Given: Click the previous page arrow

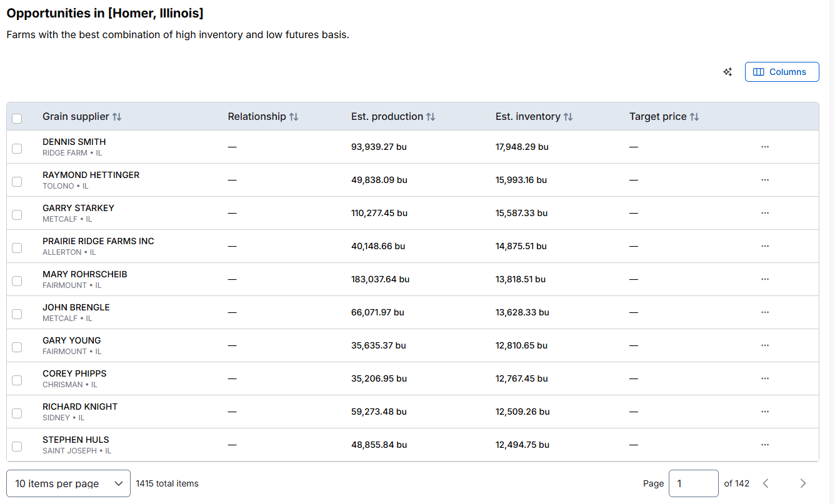Looking at the screenshot, I should click(766, 483).
